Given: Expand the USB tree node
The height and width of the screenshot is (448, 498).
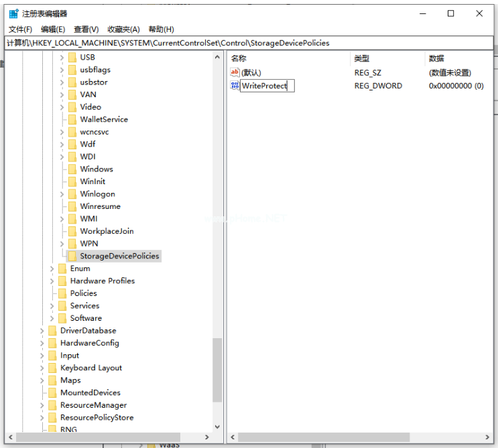Looking at the screenshot, I should [x=62, y=58].
